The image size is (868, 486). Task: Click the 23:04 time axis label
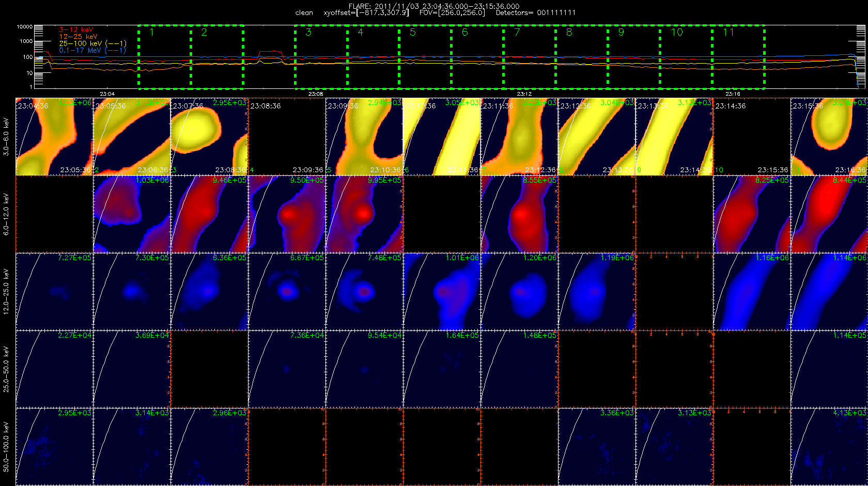(107, 94)
